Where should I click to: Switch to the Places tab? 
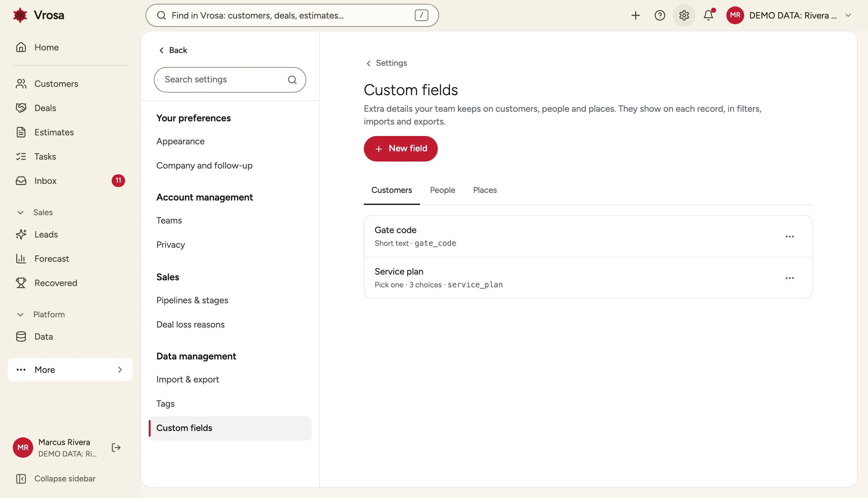(485, 190)
